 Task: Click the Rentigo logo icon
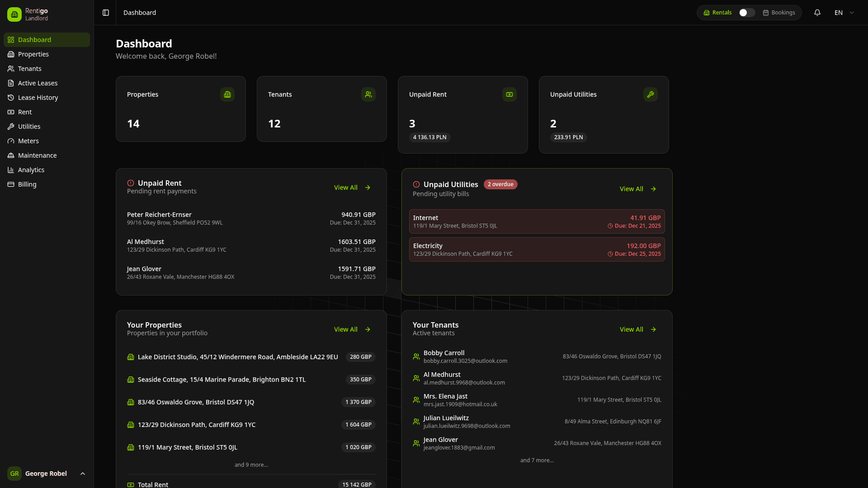click(14, 14)
